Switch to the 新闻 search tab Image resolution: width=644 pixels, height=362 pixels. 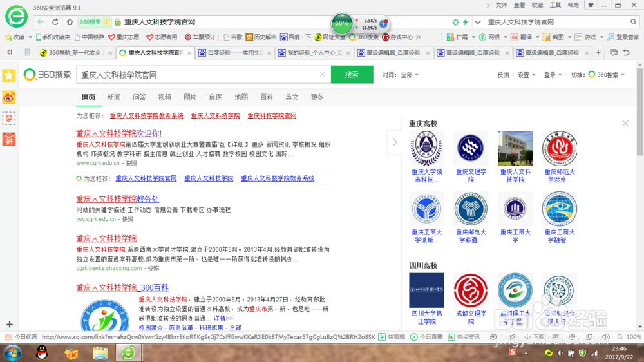pos(114,97)
